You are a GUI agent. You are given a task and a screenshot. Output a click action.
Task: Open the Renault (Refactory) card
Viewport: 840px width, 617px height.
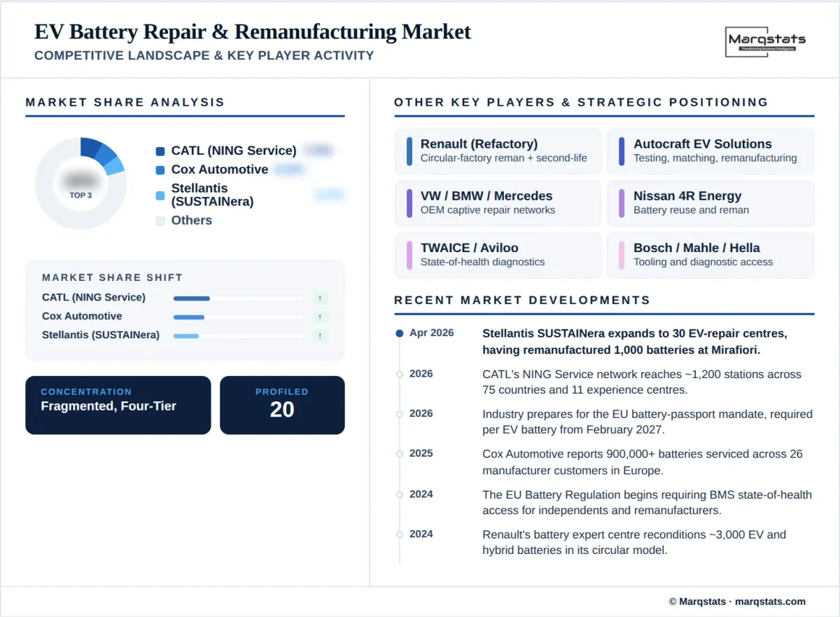[498, 151]
